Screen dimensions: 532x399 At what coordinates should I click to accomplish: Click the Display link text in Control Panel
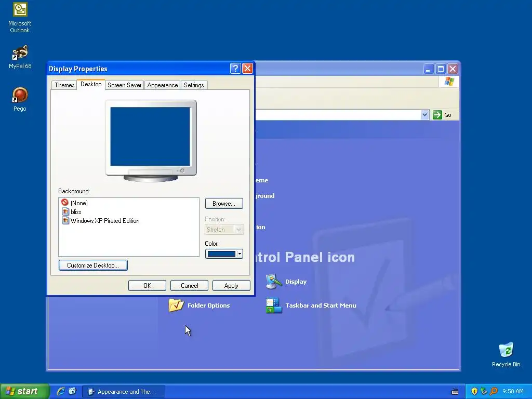296,282
